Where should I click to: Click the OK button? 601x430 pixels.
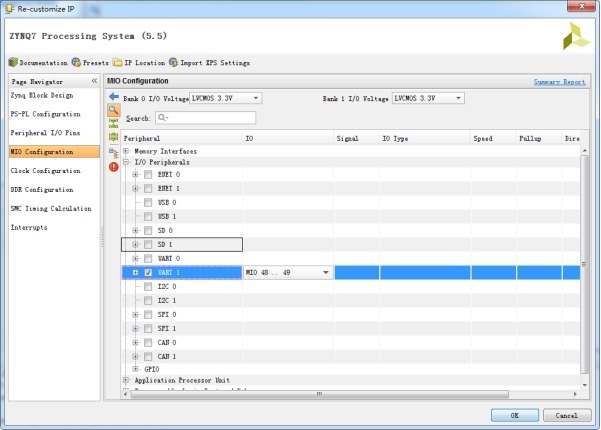coord(515,415)
